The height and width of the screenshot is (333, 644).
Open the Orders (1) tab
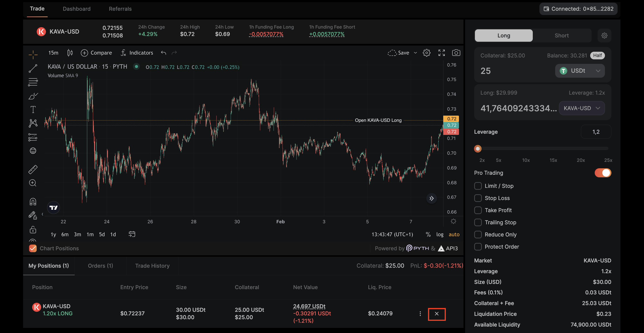(101, 266)
